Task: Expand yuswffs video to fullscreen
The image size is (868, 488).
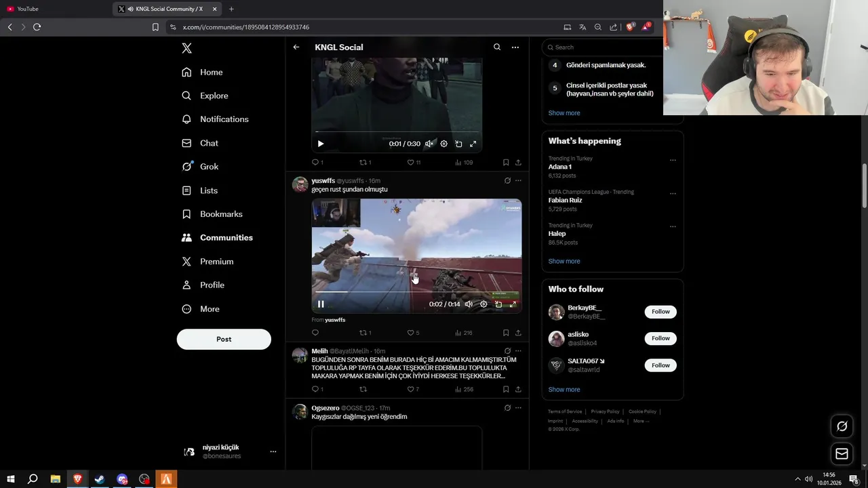Action: click(513, 304)
